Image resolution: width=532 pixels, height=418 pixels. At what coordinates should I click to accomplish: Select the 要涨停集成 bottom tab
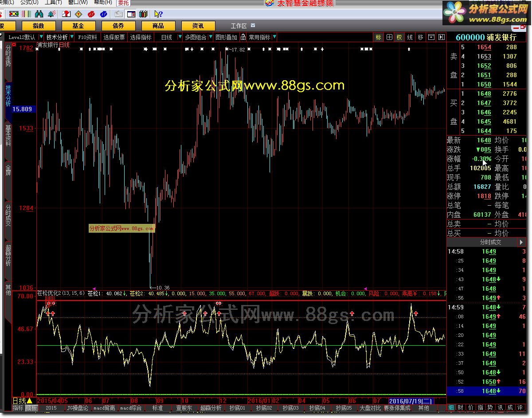[397, 407]
